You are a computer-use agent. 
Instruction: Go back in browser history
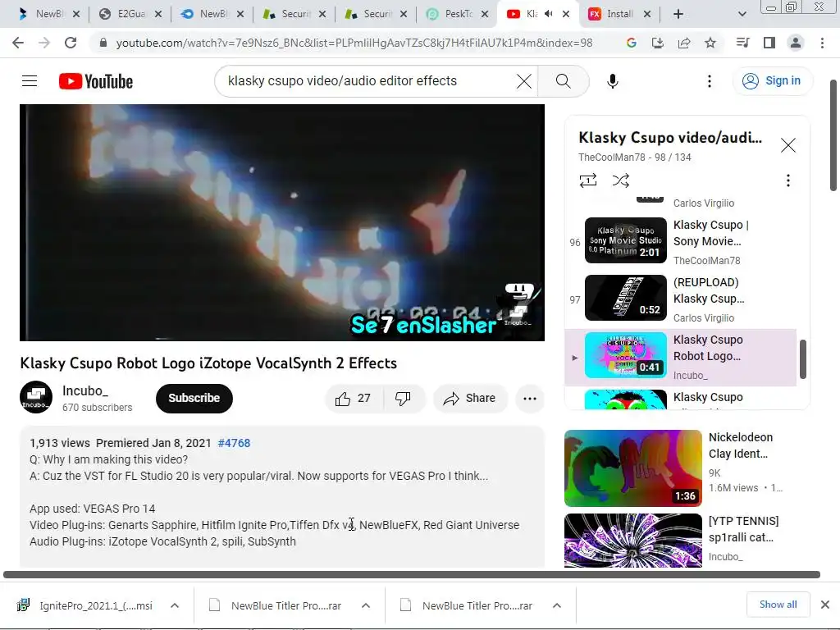click(x=18, y=43)
